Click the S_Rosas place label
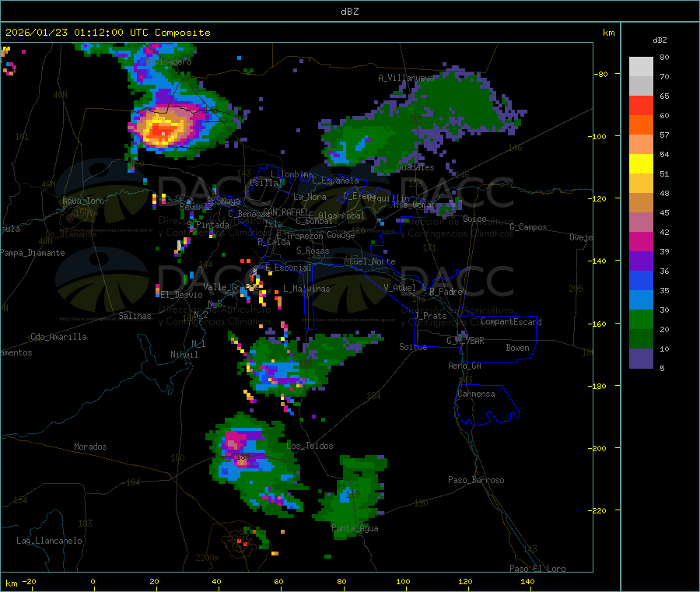The image size is (700, 592). (x=313, y=250)
